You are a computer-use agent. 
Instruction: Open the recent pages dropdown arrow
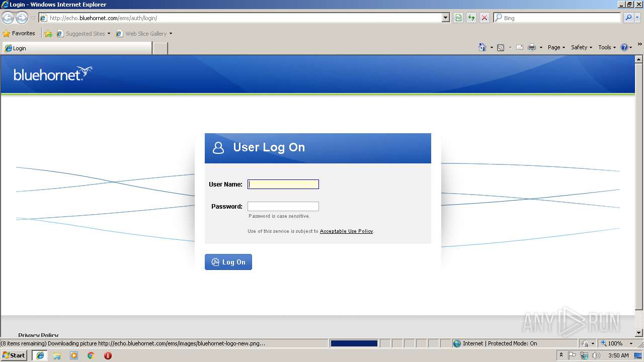point(33,18)
